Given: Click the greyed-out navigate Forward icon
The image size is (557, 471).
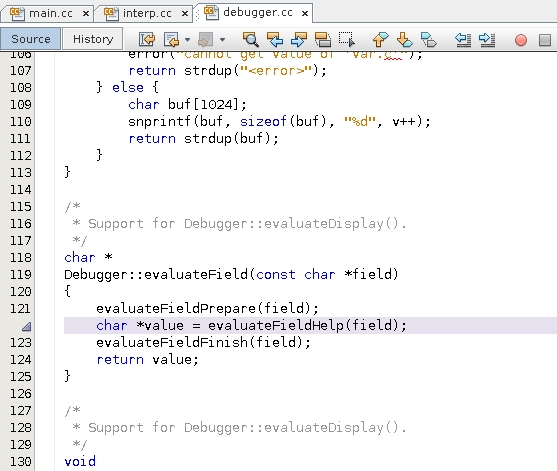Looking at the screenshot, I should pyautogui.click(x=205, y=39).
